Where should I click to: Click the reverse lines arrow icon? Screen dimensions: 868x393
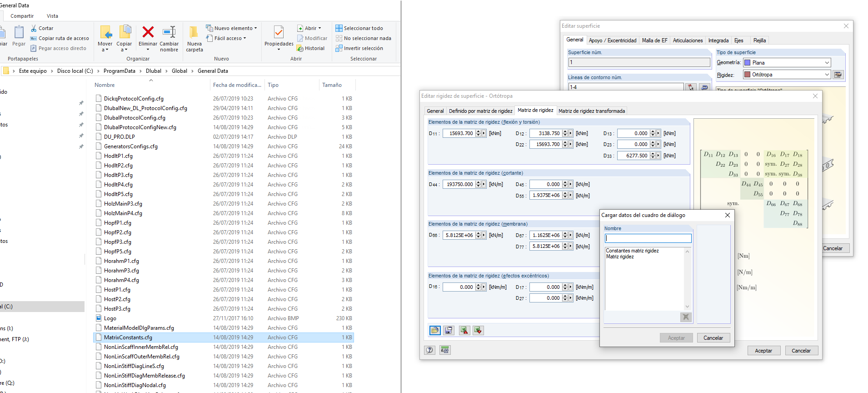704,87
